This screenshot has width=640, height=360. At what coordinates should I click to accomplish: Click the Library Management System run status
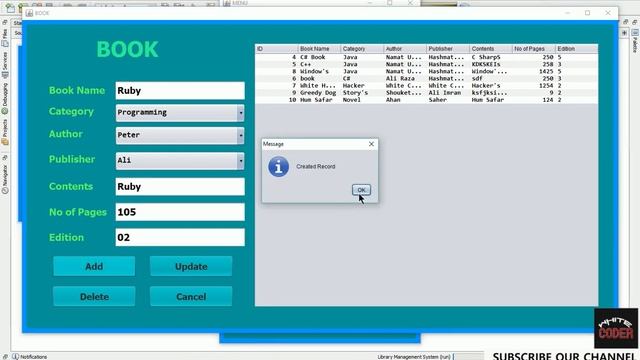tap(414, 357)
